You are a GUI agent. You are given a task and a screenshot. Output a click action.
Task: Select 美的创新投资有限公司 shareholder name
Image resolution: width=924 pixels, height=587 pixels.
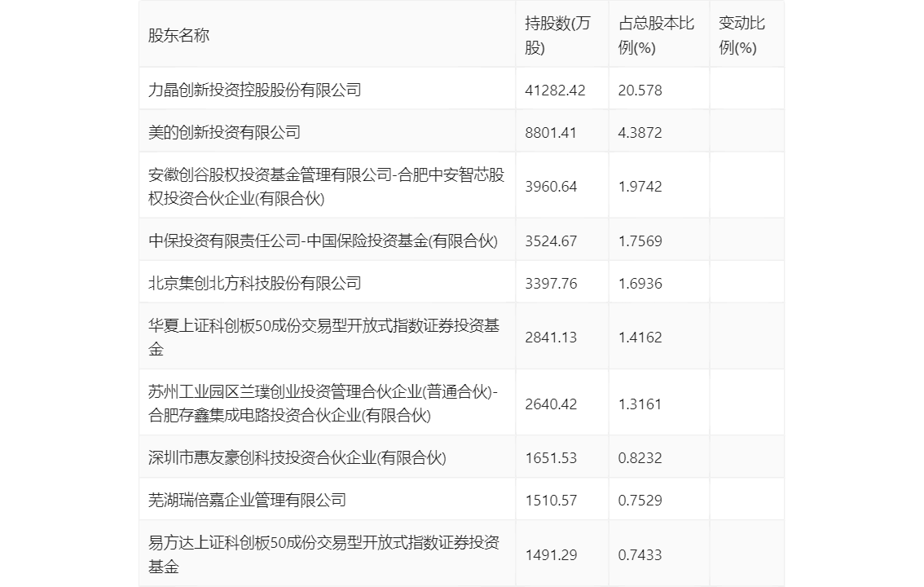click(224, 132)
